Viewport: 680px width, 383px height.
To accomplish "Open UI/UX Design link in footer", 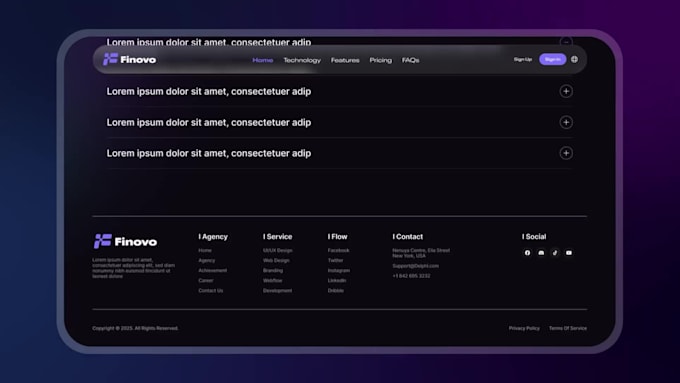I will coord(278,250).
